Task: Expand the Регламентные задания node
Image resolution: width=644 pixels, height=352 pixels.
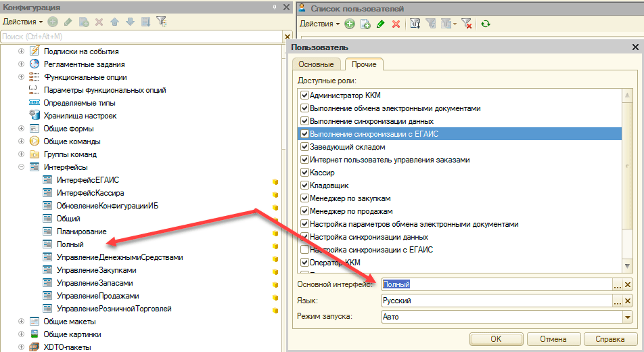Action: click(x=22, y=64)
